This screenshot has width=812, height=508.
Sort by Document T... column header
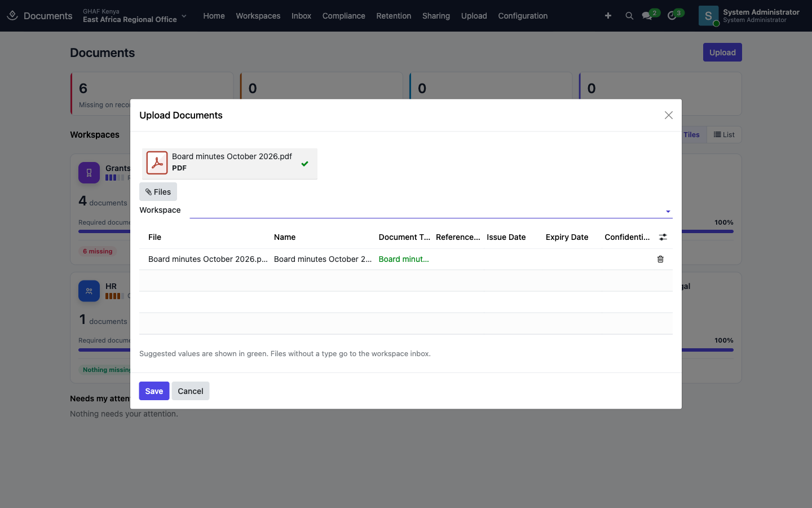click(x=404, y=237)
